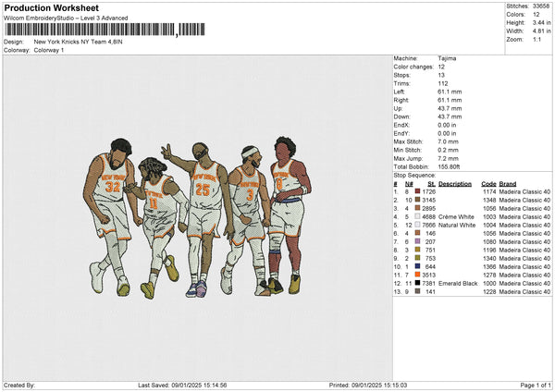Select the gold swatch beside stitch count 751
This screenshot has height=392, width=555.
click(418, 250)
